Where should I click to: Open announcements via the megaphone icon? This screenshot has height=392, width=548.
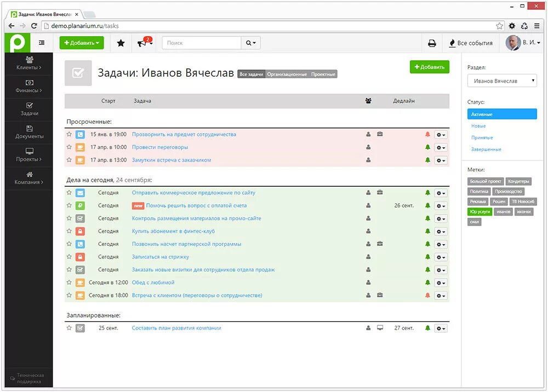coord(144,43)
